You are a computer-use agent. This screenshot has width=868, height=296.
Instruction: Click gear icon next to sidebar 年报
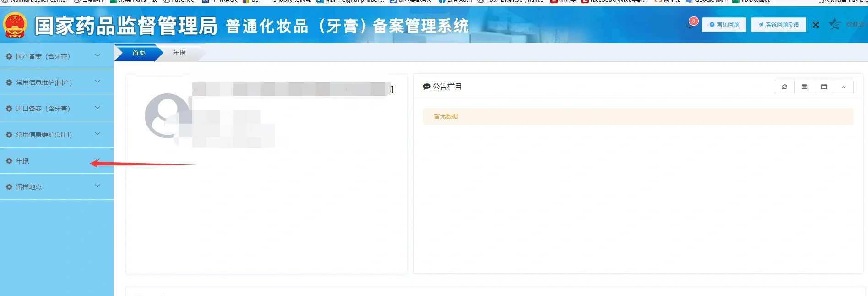[9, 161]
